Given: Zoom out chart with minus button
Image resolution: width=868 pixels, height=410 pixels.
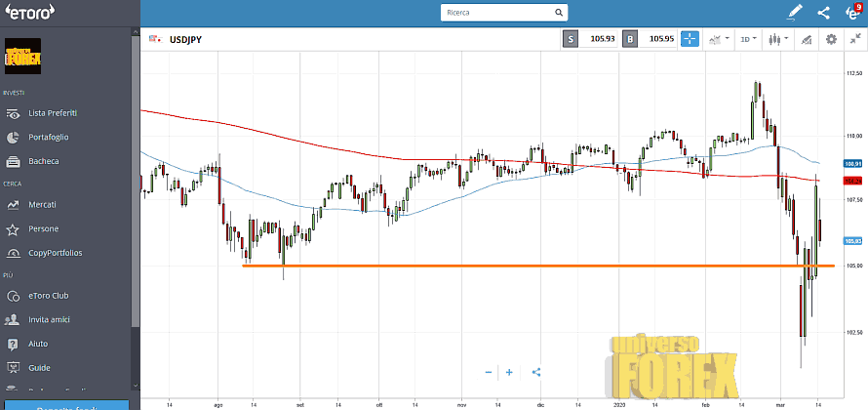Looking at the screenshot, I should (x=489, y=372).
